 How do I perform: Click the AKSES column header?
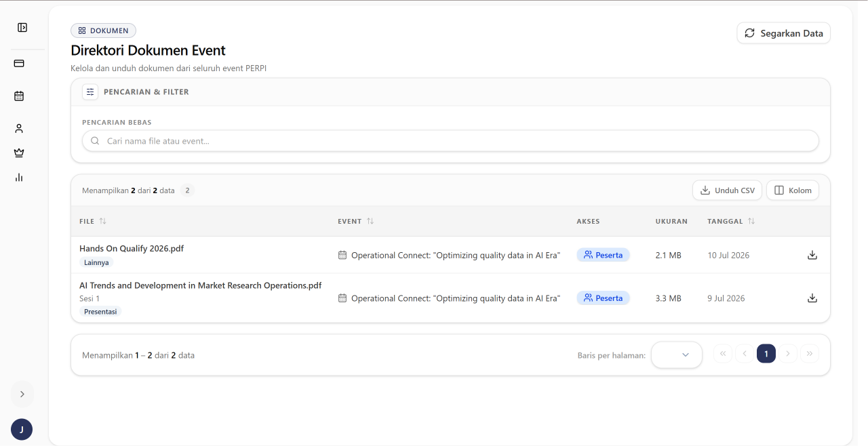588,221
